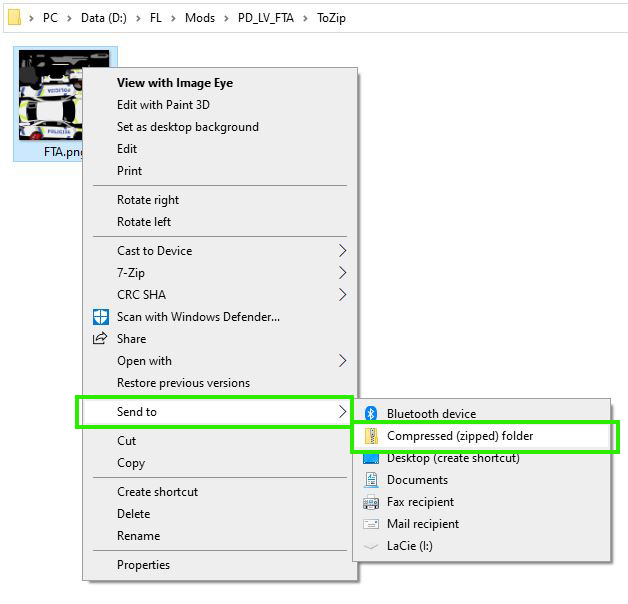Screen dimensions: 628x604
Task: Expand the CRC SHA submenu arrow
Action: 342,295
